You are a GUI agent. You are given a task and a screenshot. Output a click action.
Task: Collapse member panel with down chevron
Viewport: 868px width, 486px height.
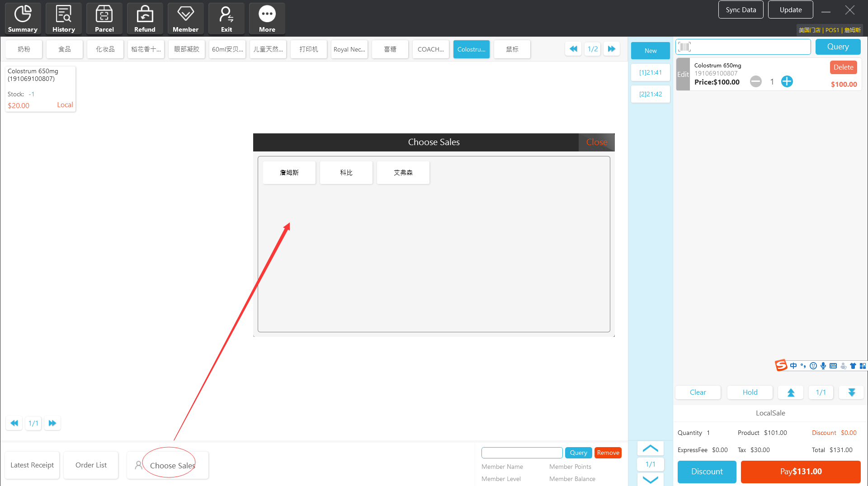650,480
